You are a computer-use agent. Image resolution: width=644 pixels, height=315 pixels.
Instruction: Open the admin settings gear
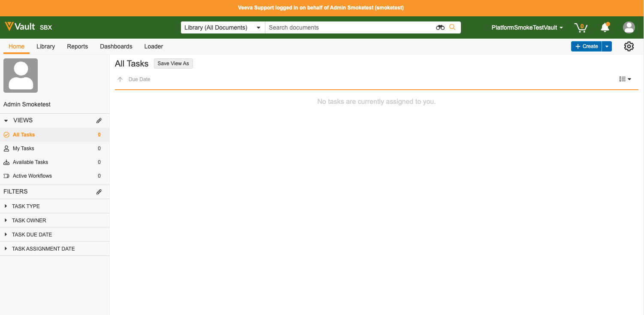coord(629,46)
